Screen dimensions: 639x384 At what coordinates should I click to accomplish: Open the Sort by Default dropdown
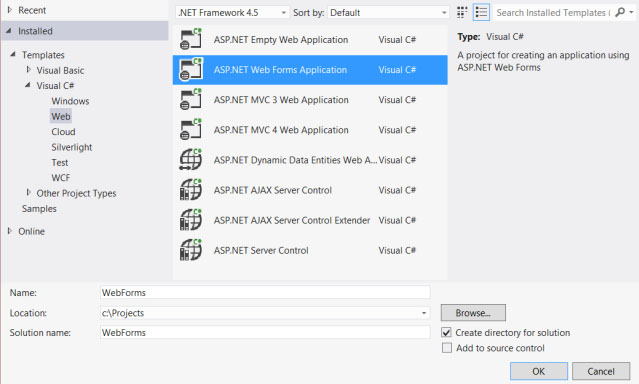coord(388,13)
